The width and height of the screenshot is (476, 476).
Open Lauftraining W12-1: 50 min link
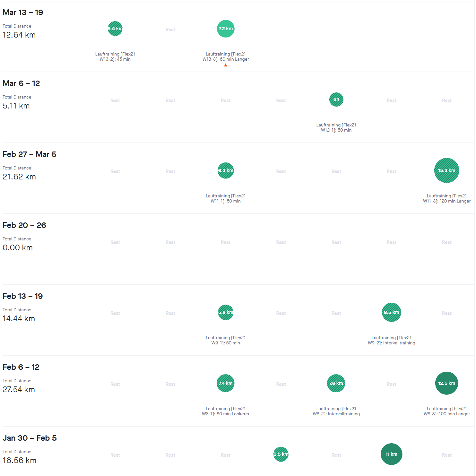336,127
